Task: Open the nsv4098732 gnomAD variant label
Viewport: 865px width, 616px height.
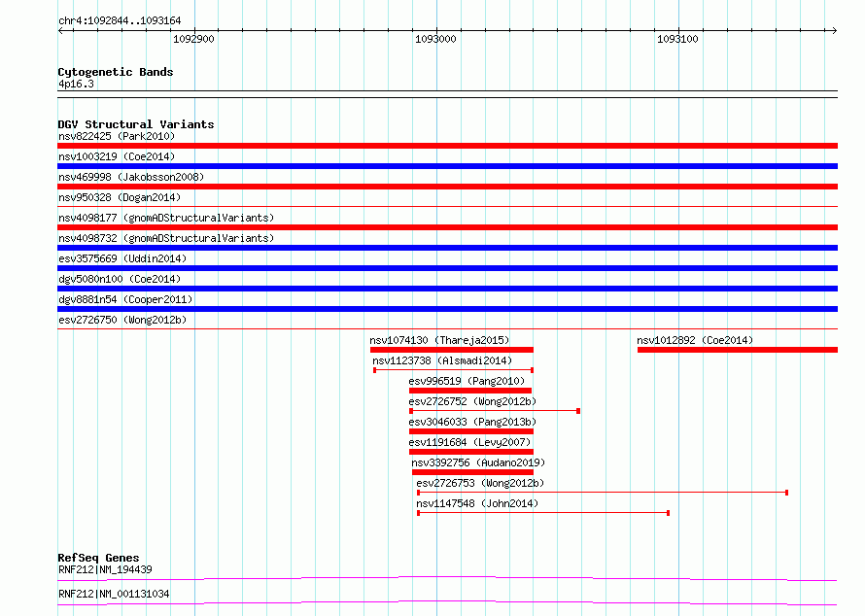Action: pos(166,238)
